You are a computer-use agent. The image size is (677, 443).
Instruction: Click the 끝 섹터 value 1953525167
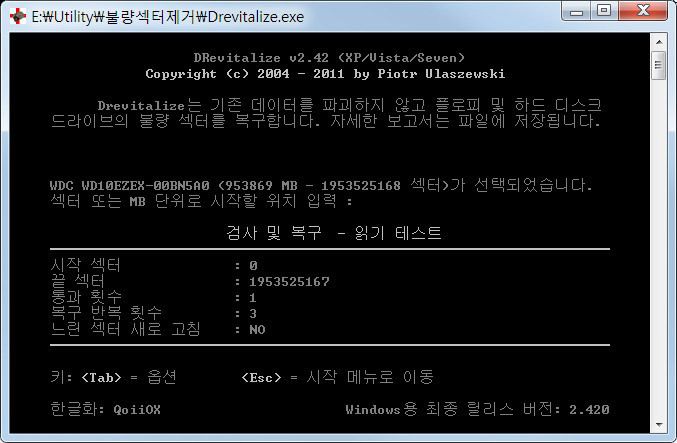(x=289, y=282)
